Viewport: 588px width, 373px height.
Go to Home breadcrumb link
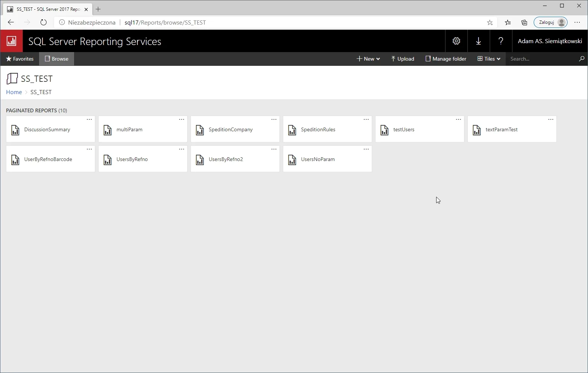click(x=14, y=92)
